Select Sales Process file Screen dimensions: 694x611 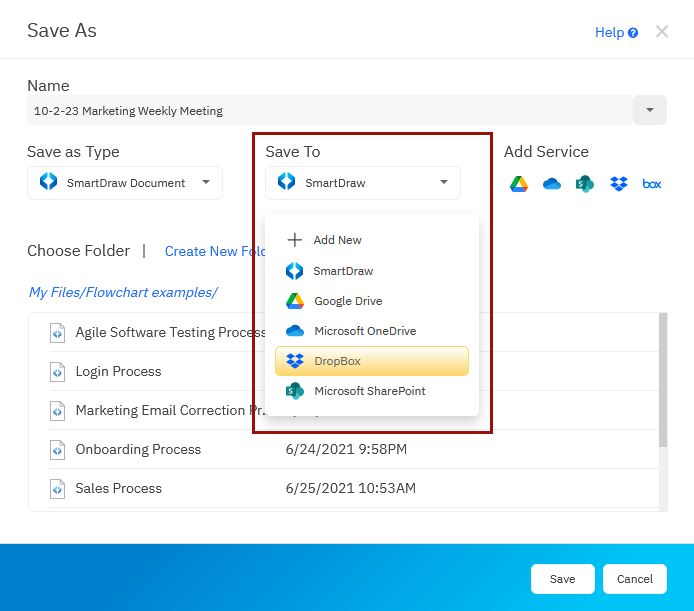point(119,488)
